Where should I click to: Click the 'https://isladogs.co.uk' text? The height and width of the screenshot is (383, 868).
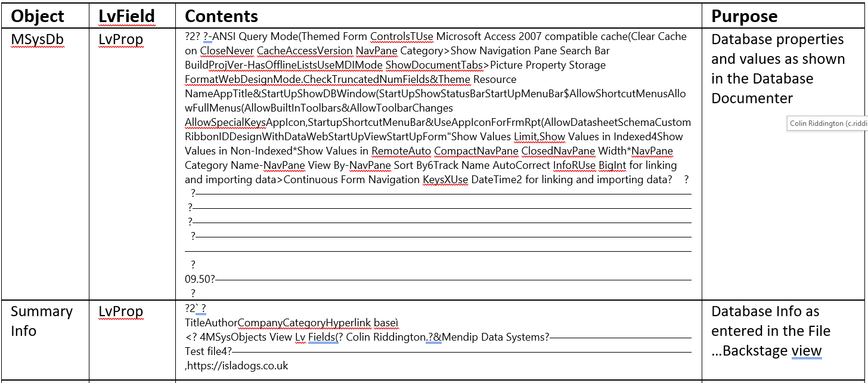(238, 366)
